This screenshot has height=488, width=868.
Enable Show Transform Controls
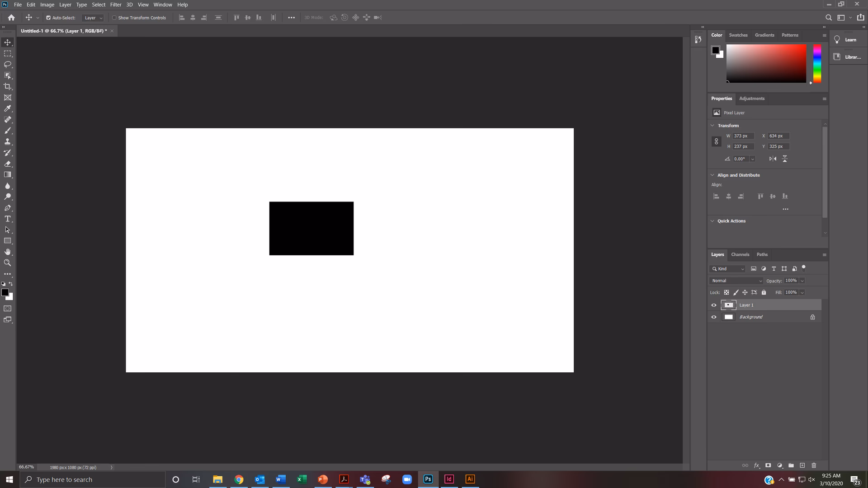click(115, 18)
